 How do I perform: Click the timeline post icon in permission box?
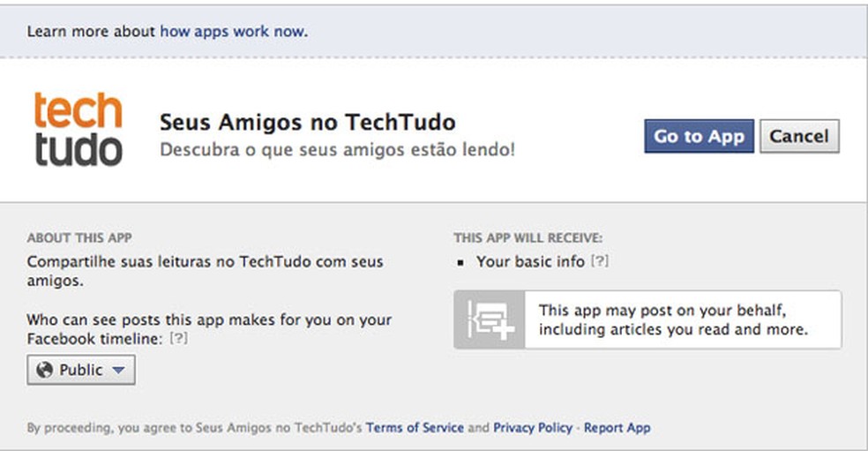pyautogui.click(x=490, y=319)
